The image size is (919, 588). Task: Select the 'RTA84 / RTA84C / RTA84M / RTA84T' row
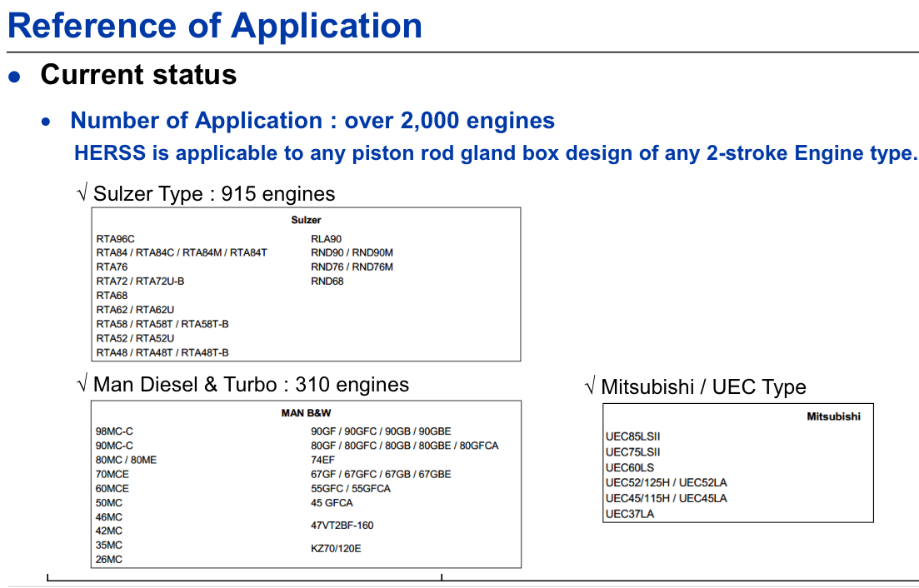click(182, 253)
